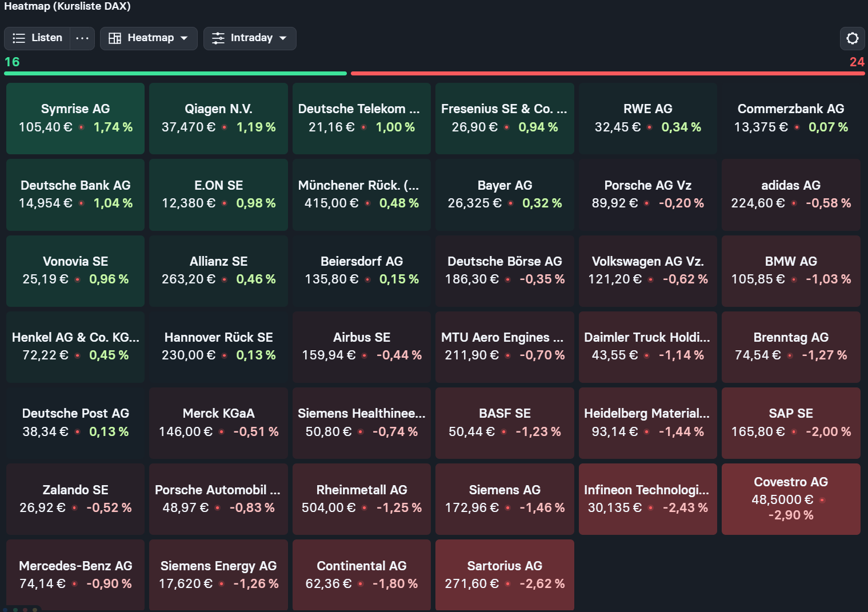Open the Mercedes-Benz AG tile

click(75, 575)
